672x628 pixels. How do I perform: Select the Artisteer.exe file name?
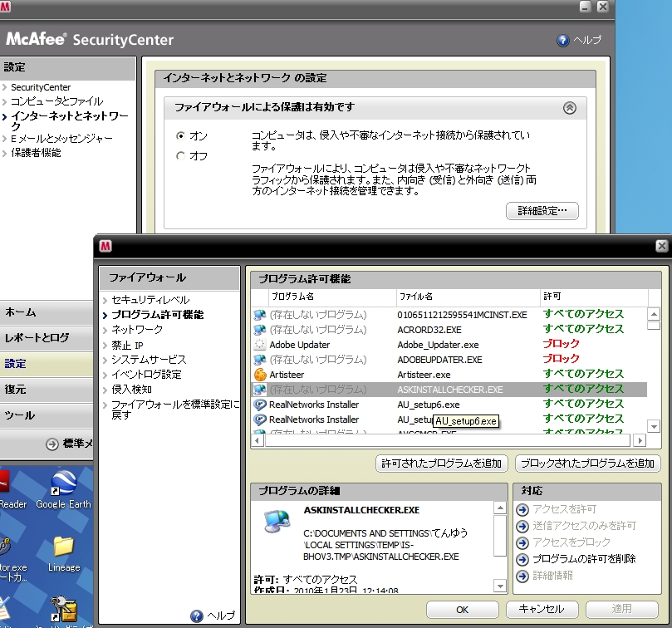pos(424,375)
